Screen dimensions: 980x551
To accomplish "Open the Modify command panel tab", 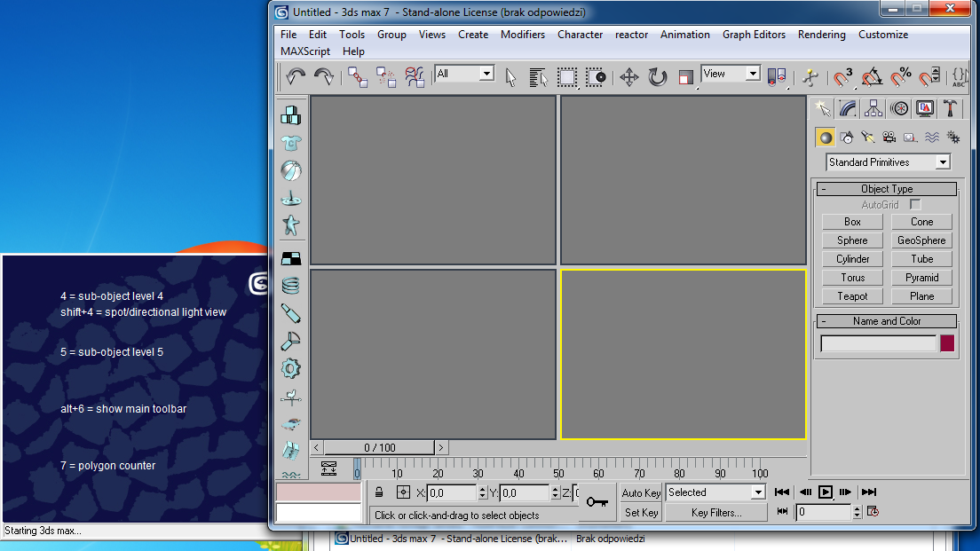I will pyautogui.click(x=848, y=109).
